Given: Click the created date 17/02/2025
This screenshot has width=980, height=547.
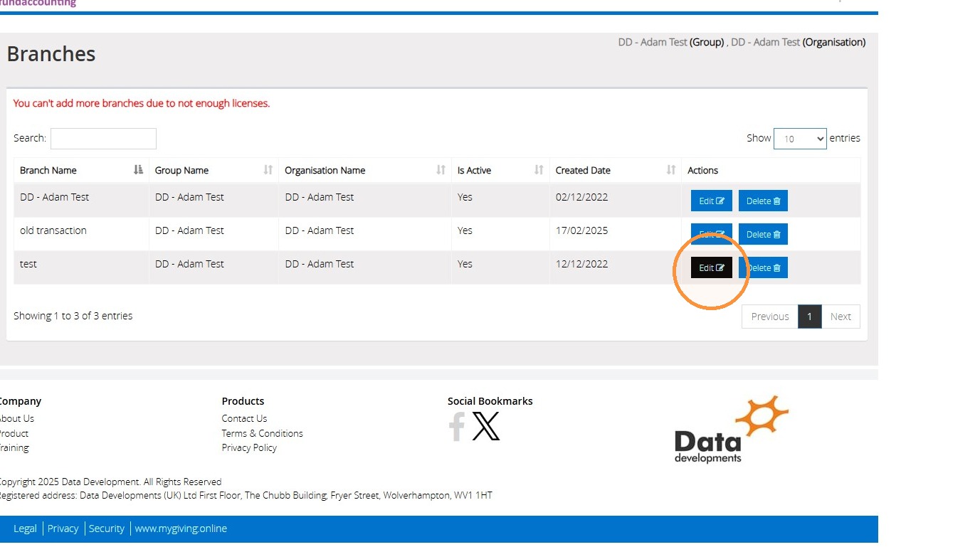Looking at the screenshot, I should click(x=581, y=230).
